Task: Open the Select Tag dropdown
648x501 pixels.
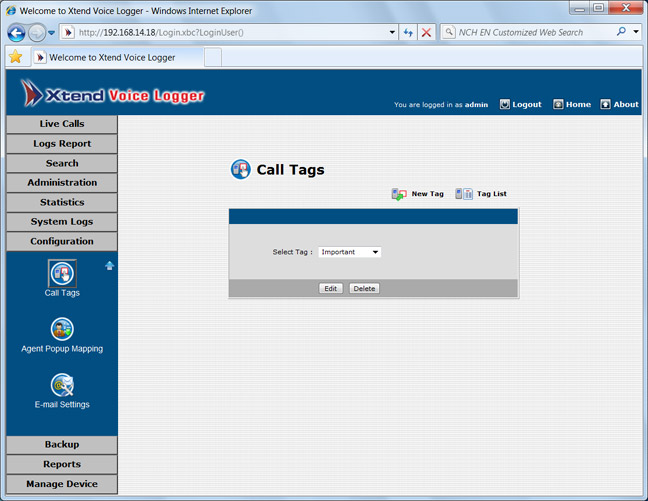Action: coord(350,252)
